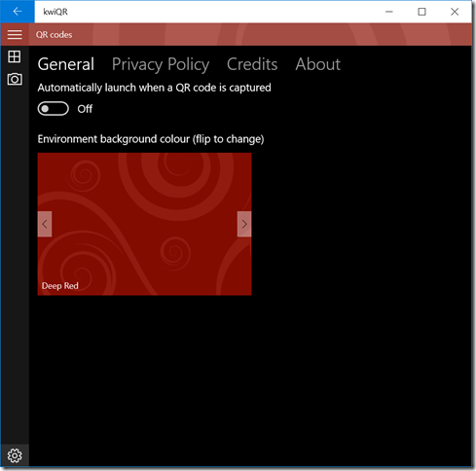This screenshot has height=471, width=476.
Task: Switch to the Privacy Policy tab
Action: (x=161, y=64)
